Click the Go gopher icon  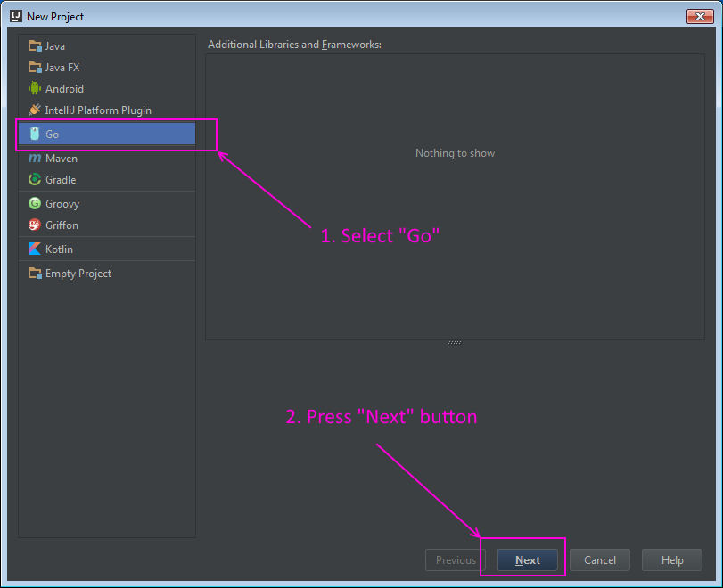click(x=35, y=134)
